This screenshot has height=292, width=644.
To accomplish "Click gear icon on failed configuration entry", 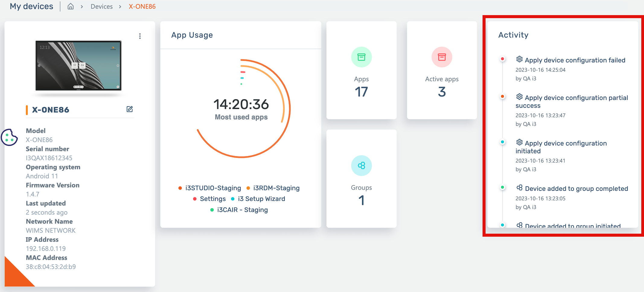I will [519, 59].
